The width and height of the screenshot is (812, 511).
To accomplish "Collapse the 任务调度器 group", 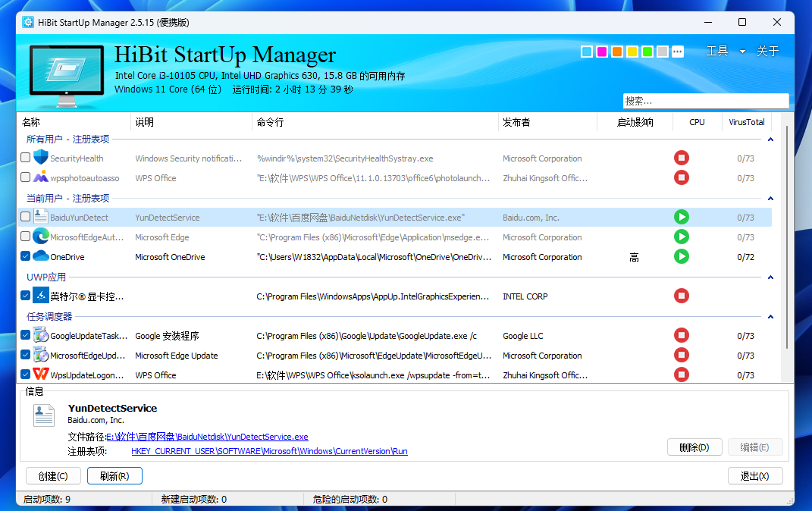I will point(770,316).
